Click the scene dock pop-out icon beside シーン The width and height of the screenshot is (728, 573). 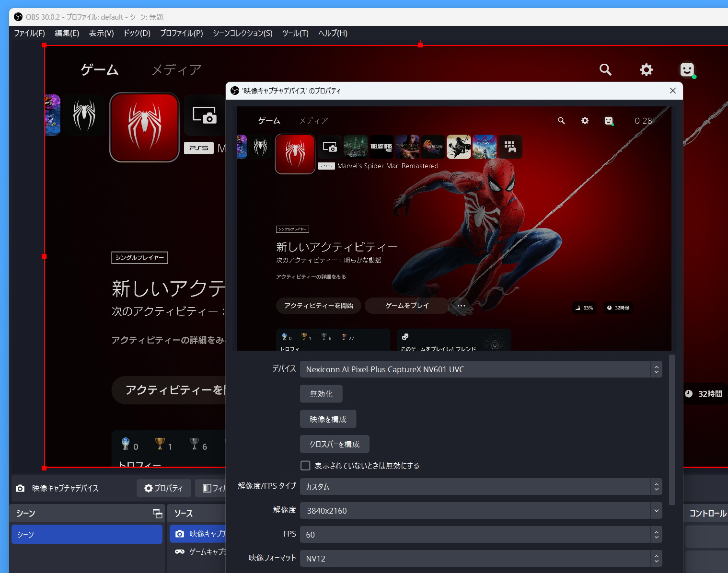coord(157,513)
